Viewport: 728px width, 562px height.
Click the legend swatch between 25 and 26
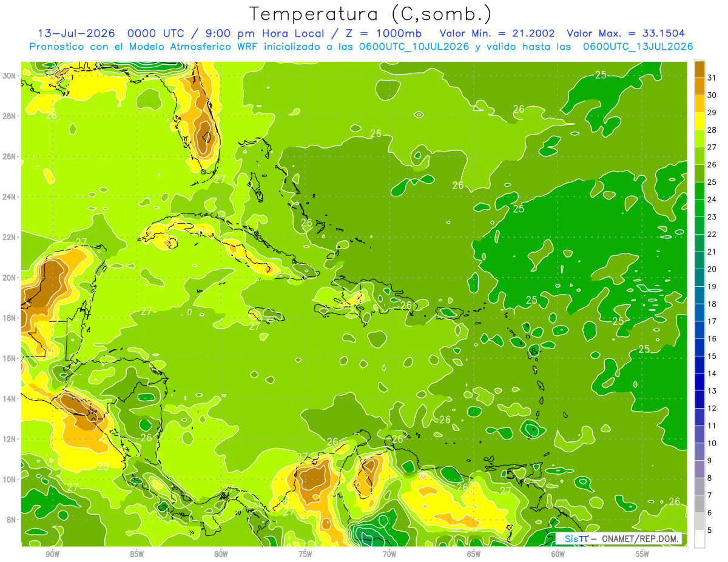click(x=699, y=173)
